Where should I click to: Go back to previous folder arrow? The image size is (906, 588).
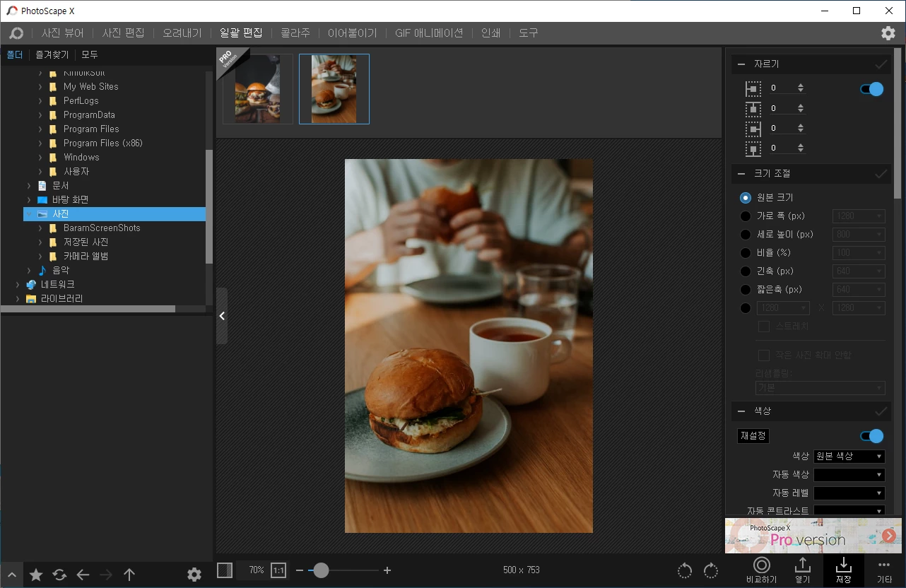pyautogui.click(x=83, y=575)
